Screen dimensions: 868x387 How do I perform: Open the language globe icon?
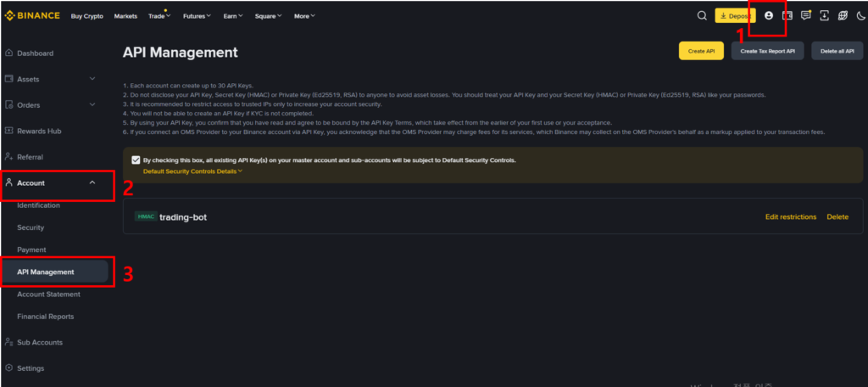[843, 15]
